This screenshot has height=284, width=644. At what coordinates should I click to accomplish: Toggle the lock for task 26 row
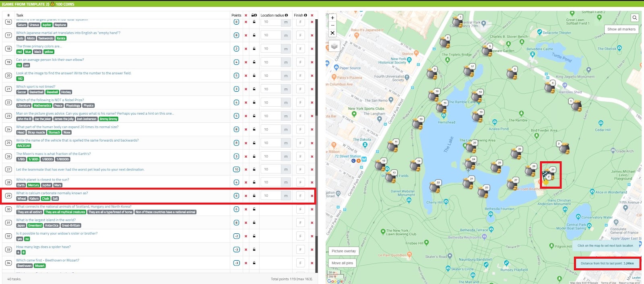(x=254, y=156)
